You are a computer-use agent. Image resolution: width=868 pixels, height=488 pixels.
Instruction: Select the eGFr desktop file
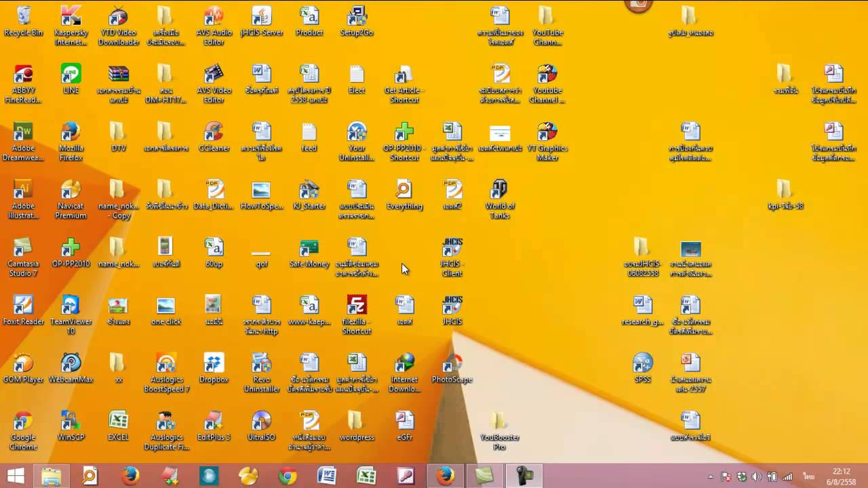404,426
